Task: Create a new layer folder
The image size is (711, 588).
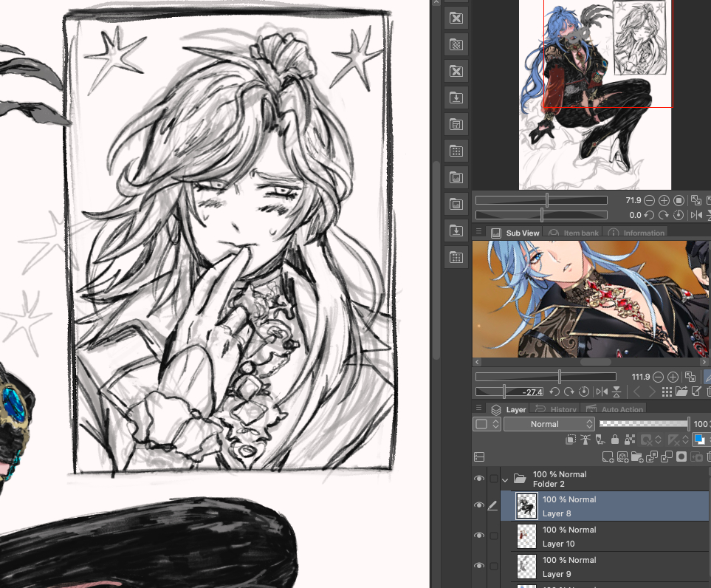Action: [637, 457]
